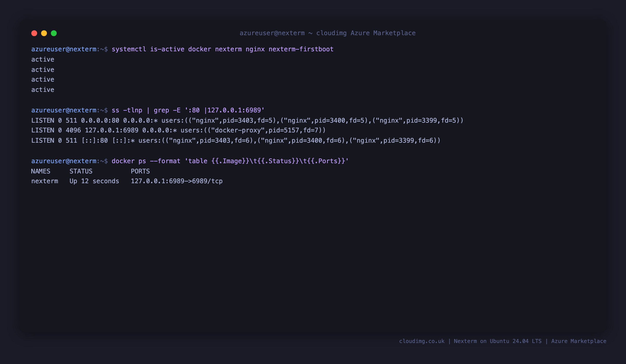Click the 'azureuser@nexterm' prompt before ss command
The height and width of the screenshot is (364, 626).
click(64, 110)
